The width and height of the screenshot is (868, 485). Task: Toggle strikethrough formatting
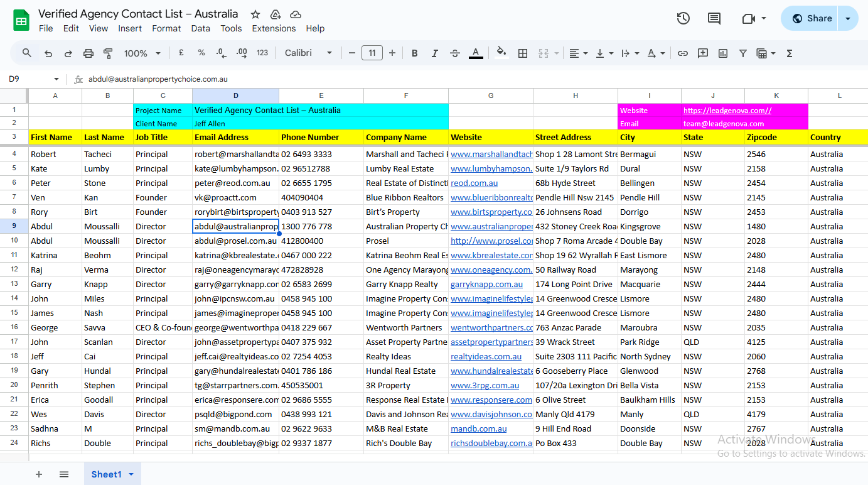(455, 53)
